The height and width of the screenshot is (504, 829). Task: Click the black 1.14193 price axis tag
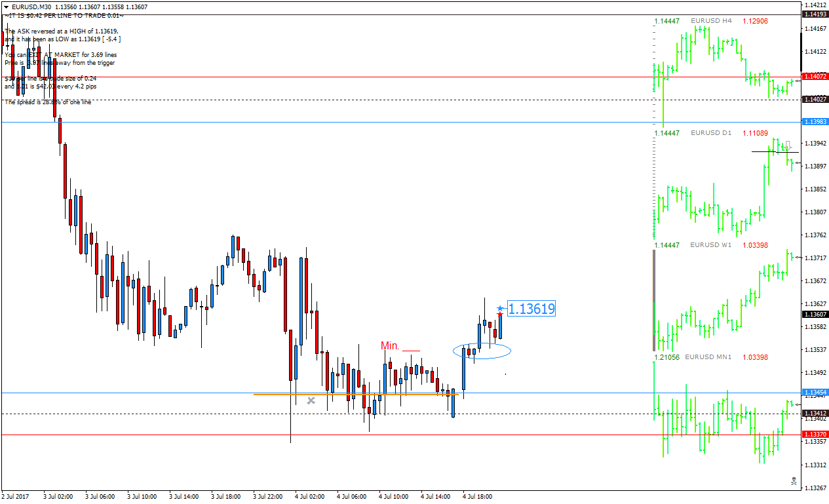click(815, 14)
